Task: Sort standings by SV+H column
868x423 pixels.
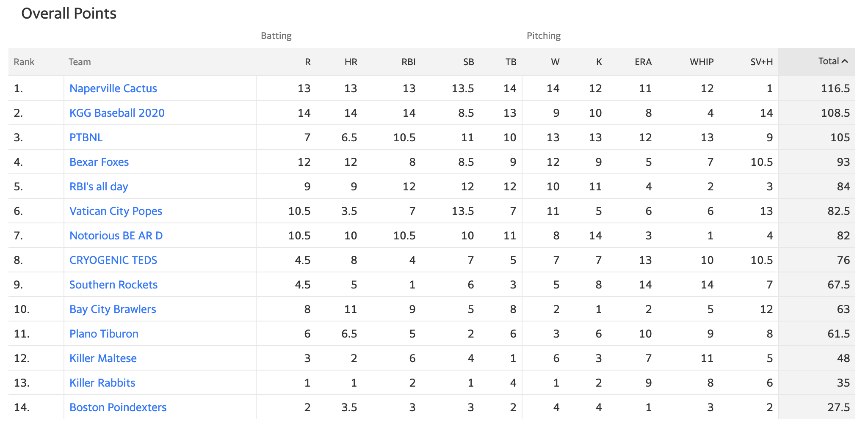Action: (761, 62)
